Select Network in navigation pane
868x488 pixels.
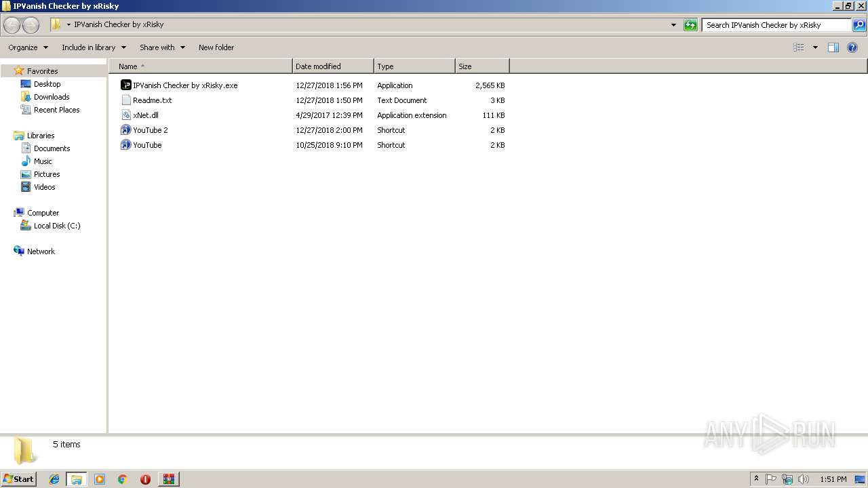pyautogui.click(x=41, y=251)
